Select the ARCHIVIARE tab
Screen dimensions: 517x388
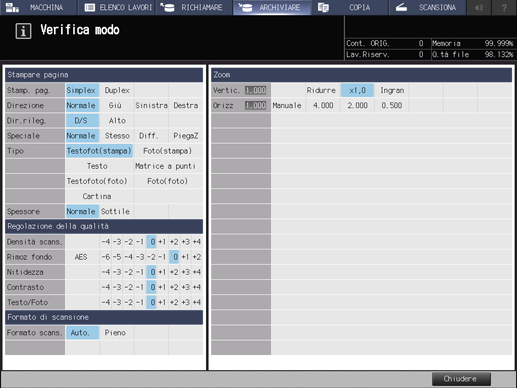[272, 7]
